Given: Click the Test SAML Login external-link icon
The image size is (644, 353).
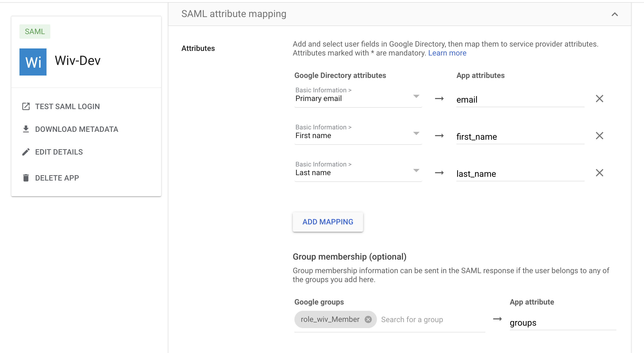Looking at the screenshot, I should click(26, 106).
